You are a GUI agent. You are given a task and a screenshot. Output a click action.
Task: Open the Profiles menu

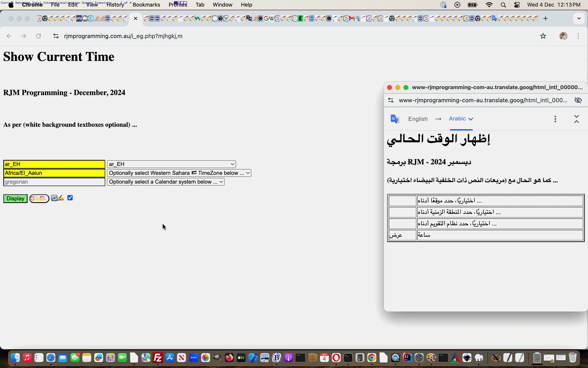click(178, 5)
